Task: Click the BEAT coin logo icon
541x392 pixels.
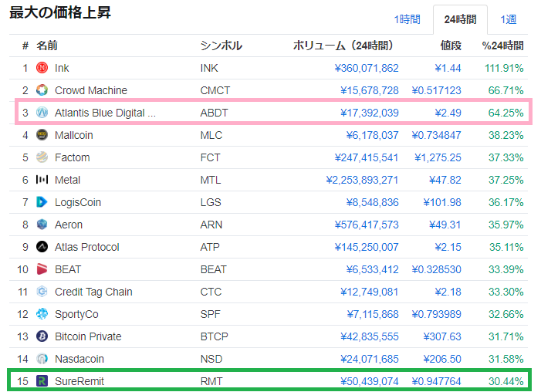Action: (42, 269)
